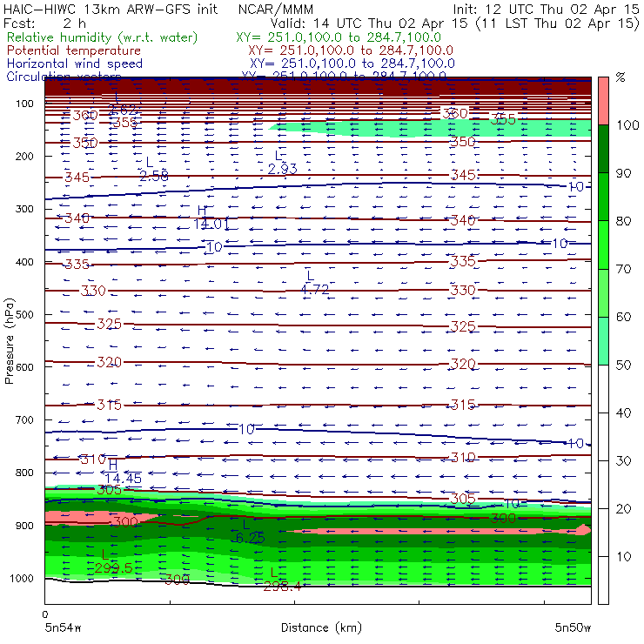Click the '700' pressure axis tick label
Image resolution: width=644 pixels, height=644 pixels.
[x=24, y=419]
